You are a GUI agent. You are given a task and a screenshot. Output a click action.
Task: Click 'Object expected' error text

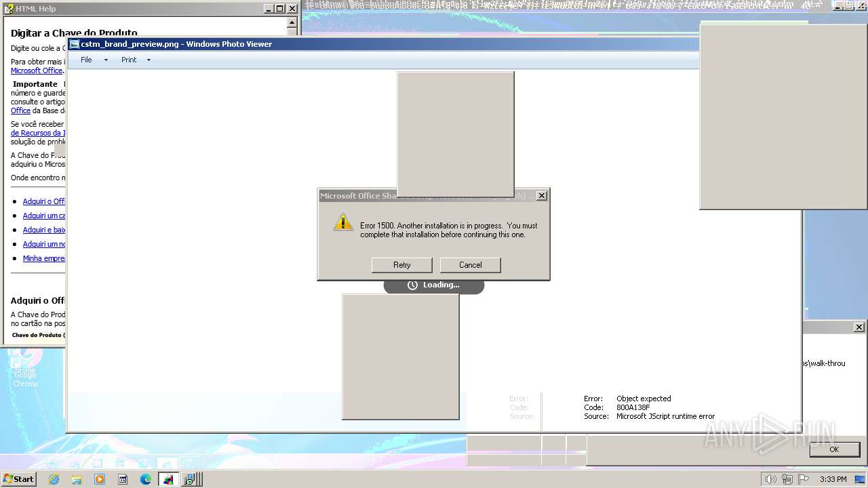tap(644, 399)
